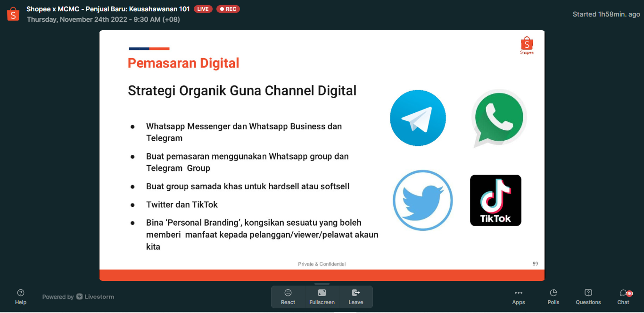The image size is (644, 313).
Task: Open the Apps panel
Action: pos(519,297)
